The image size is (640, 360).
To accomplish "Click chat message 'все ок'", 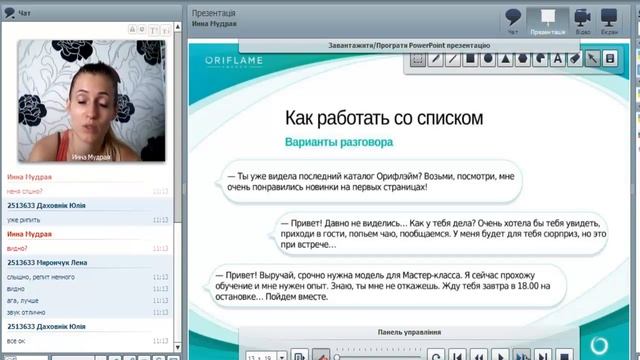I will click(x=16, y=341).
